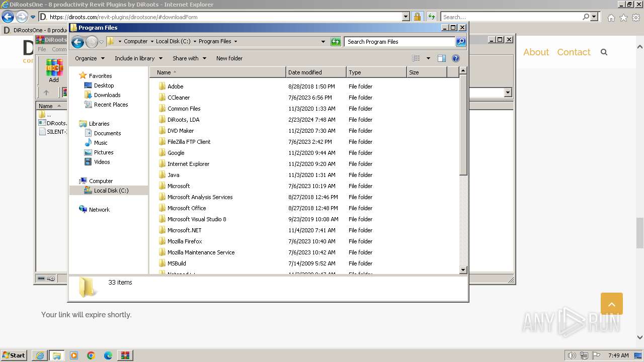
Task: Launch Edge from the taskbar
Action: tap(108, 355)
